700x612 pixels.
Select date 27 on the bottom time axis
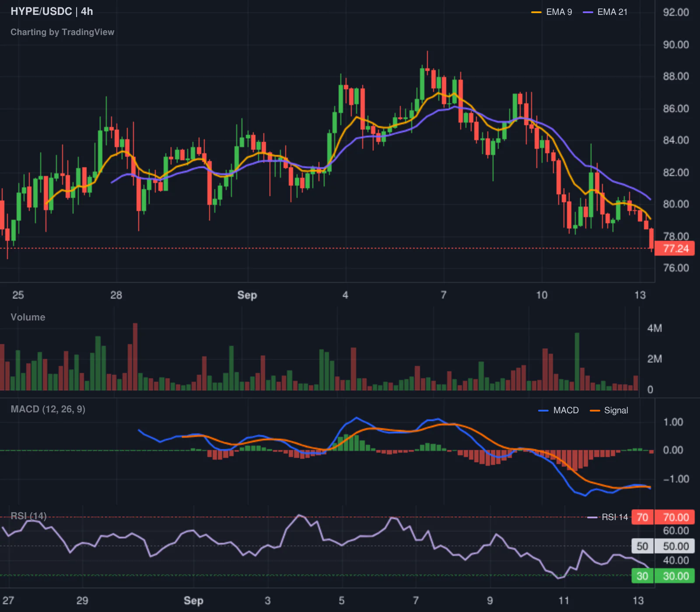click(x=8, y=601)
